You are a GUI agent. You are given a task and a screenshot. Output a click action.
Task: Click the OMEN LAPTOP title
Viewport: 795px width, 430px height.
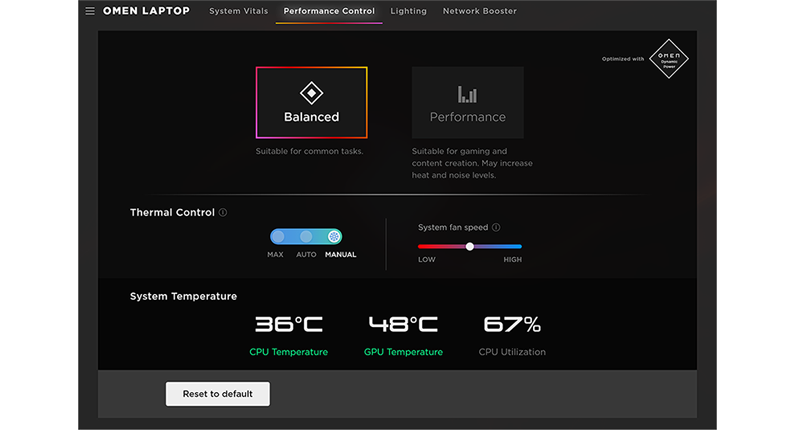tap(146, 11)
